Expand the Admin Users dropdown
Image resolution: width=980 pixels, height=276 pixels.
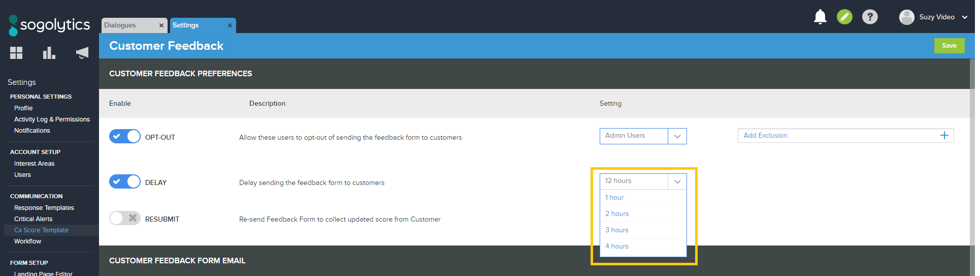677,136
